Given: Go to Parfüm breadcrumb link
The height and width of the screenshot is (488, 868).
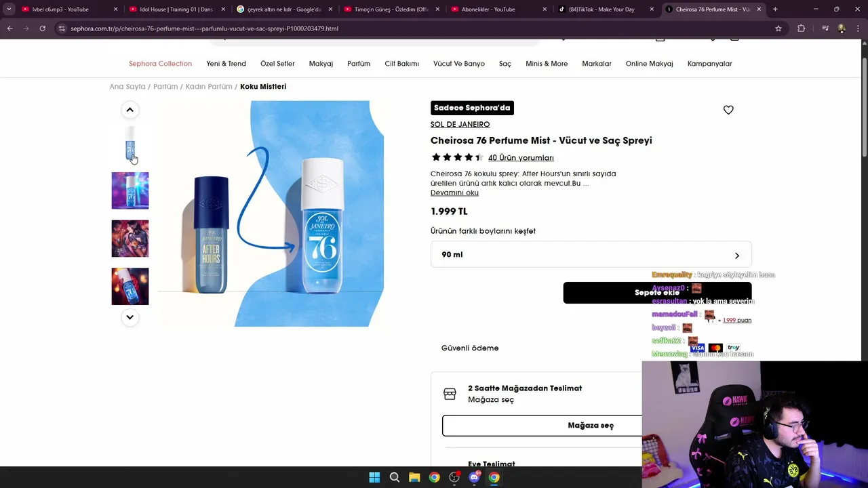Looking at the screenshot, I should [x=165, y=87].
